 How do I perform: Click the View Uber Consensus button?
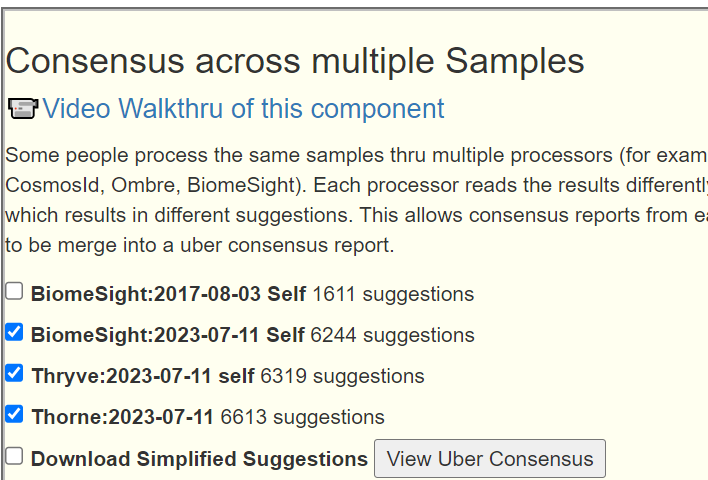490,459
